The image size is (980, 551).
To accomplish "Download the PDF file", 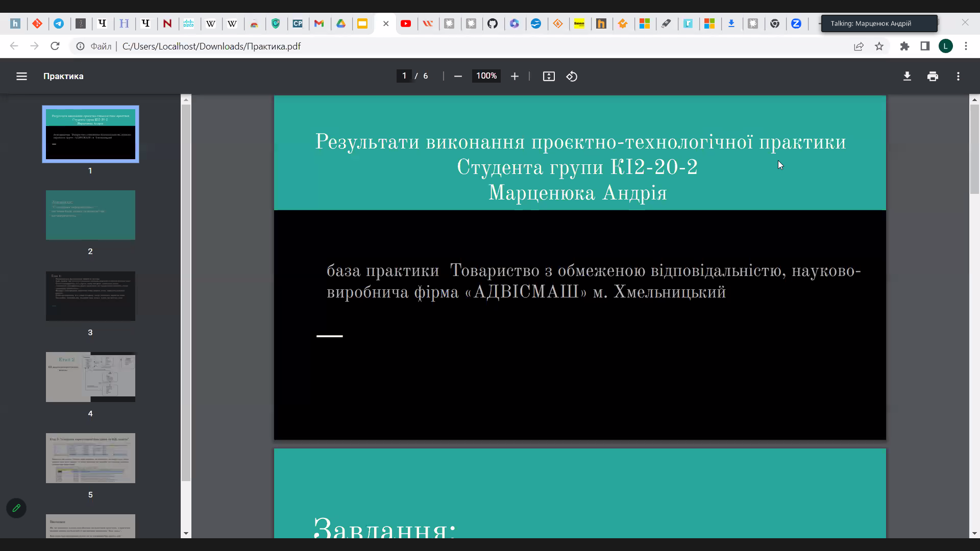I will (907, 76).
